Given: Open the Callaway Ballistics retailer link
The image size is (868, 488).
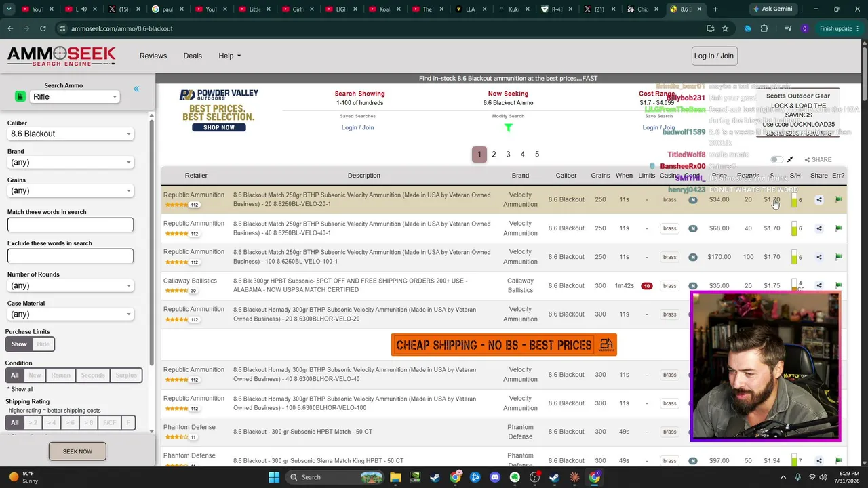Looking at the screenshot, I should tap(190, 281).
